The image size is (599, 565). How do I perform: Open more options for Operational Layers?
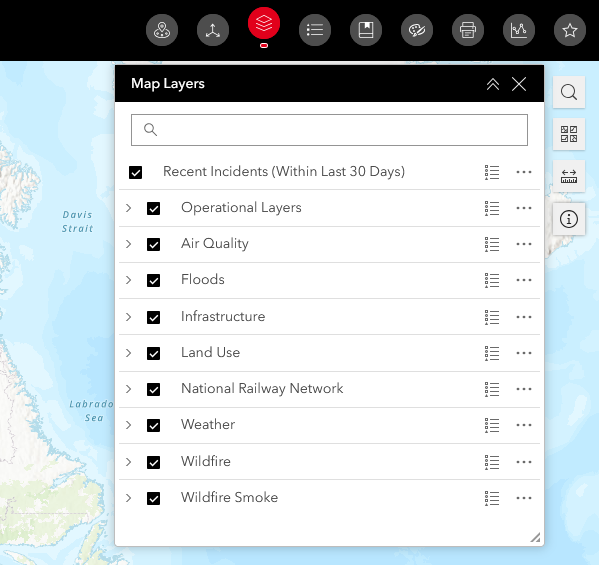[524, 208]
